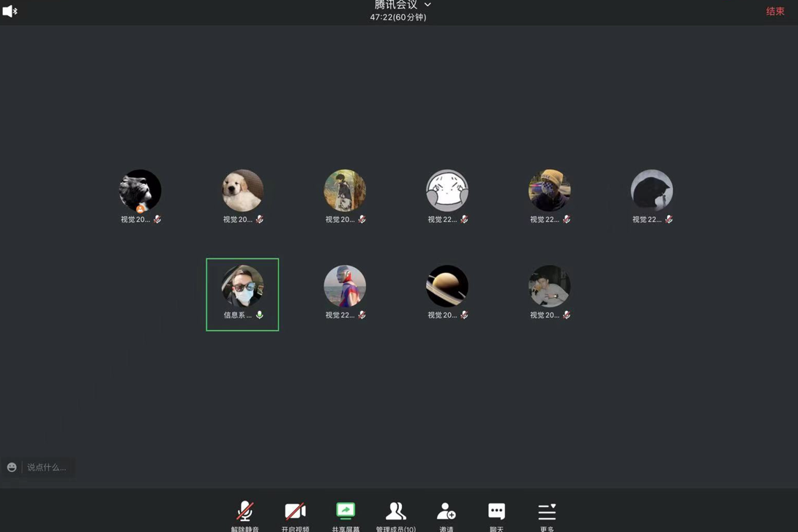
Task: Click the green mic icon of active speaker
Action: [259, 315]
